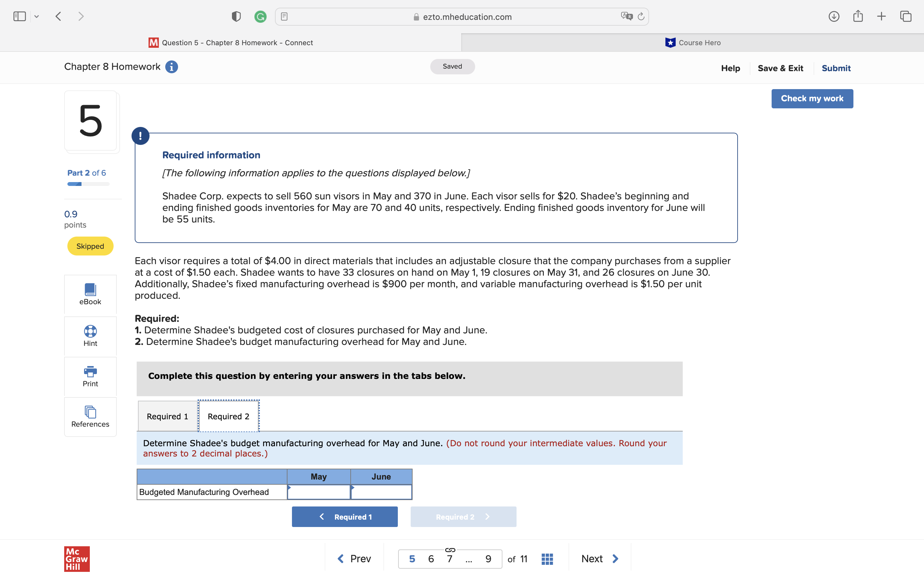Screen dimensions: 924x577
Task: Click the Submit link
Action: point(836,68)
